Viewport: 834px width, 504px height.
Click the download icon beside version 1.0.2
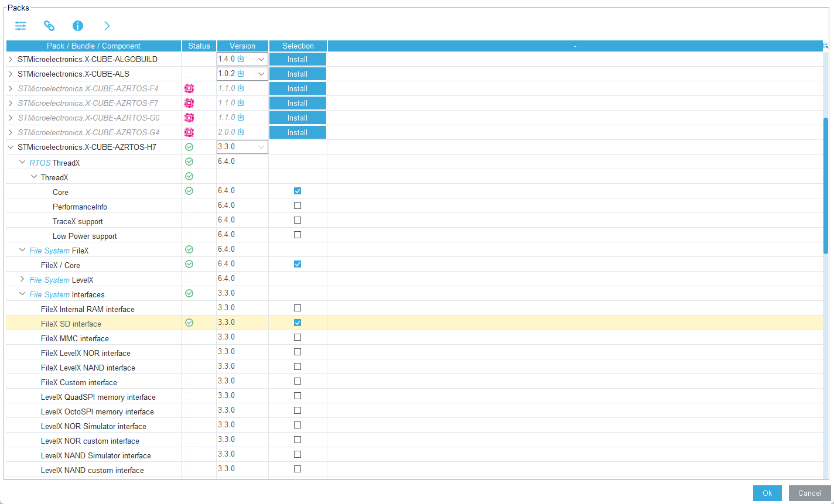click(x=241, y=73)
